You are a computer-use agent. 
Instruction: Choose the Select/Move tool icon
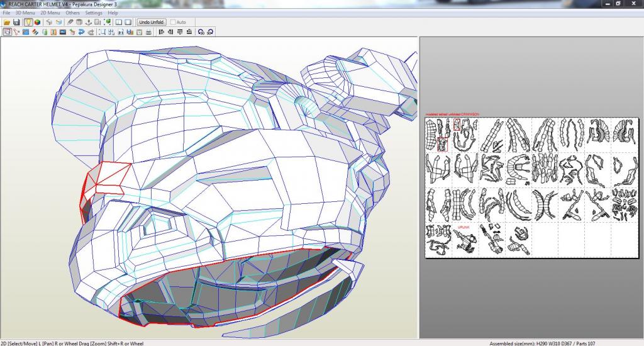pyautogui.click(x=7, y=32)
